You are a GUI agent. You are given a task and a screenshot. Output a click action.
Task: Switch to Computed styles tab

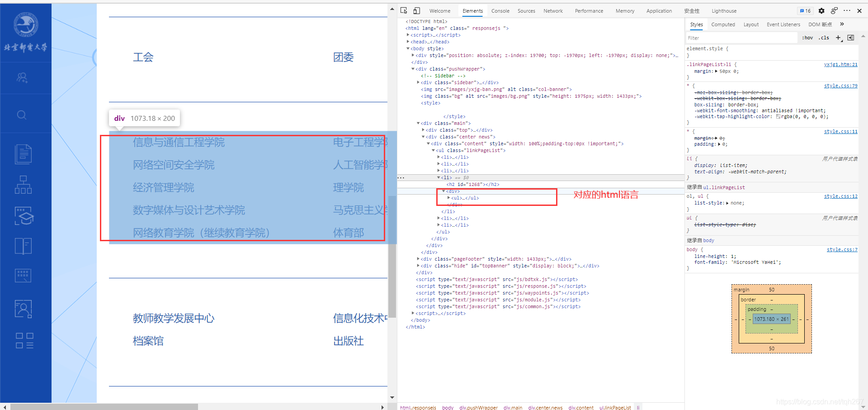[x=723, y=24]
